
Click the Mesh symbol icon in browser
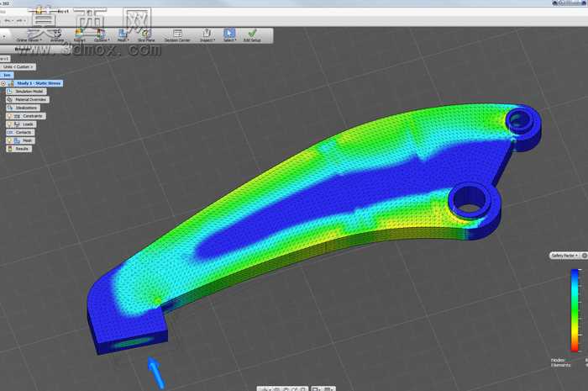(17, 140)
